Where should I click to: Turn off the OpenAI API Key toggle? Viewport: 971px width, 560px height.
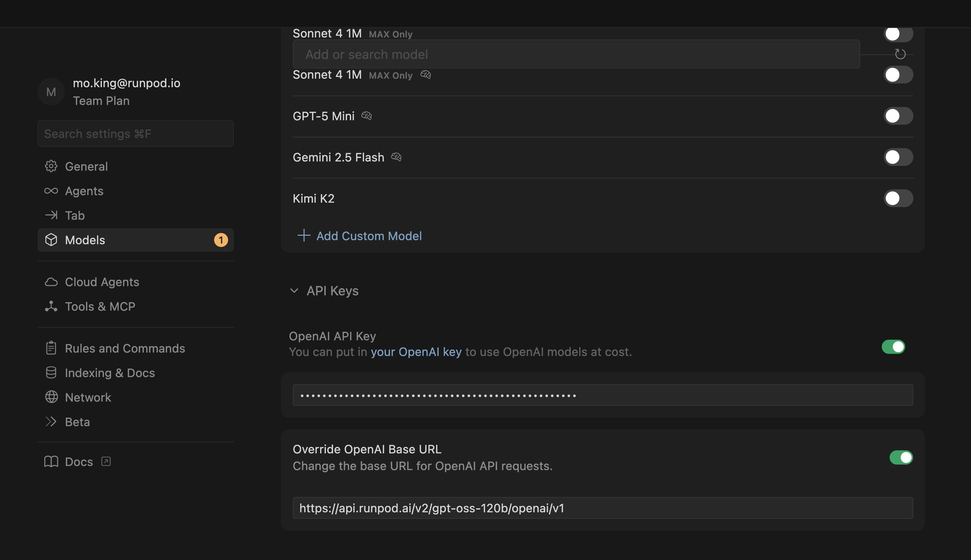(893, 347)
